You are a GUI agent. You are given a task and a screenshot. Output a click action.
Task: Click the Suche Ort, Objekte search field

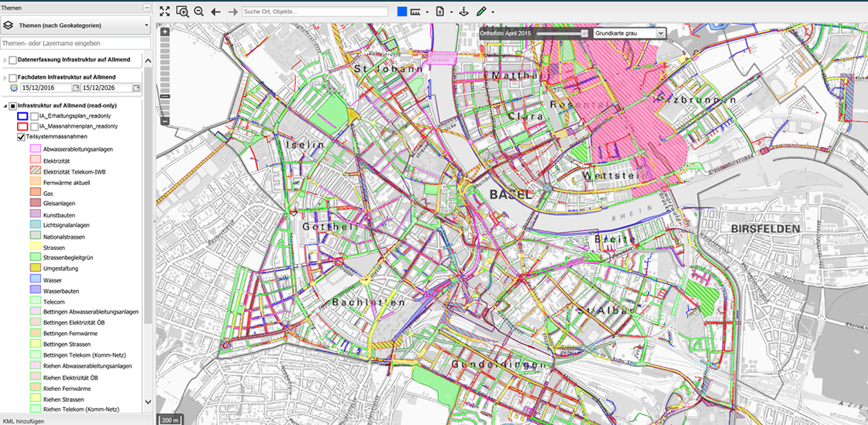314,12
